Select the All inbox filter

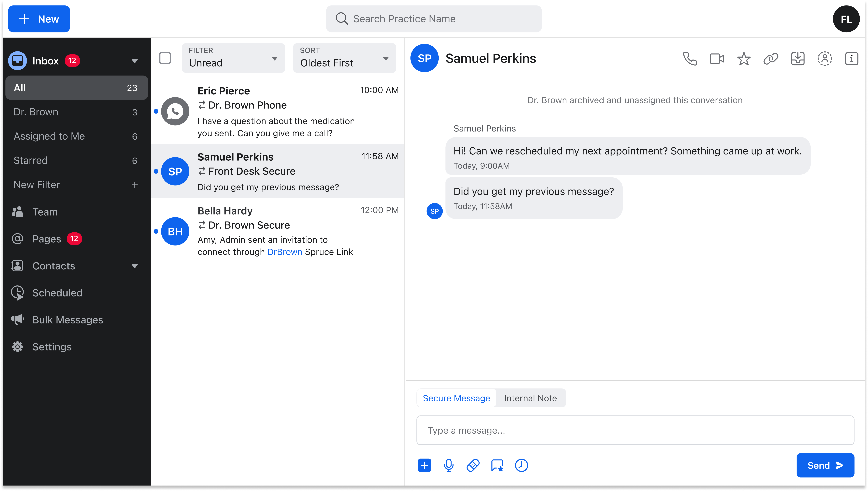(x=77, y=88)
